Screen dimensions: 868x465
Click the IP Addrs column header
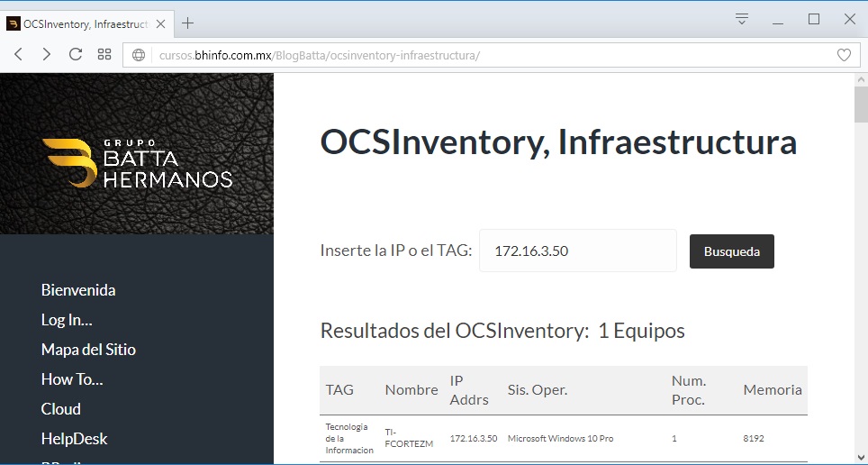[469, 389]
